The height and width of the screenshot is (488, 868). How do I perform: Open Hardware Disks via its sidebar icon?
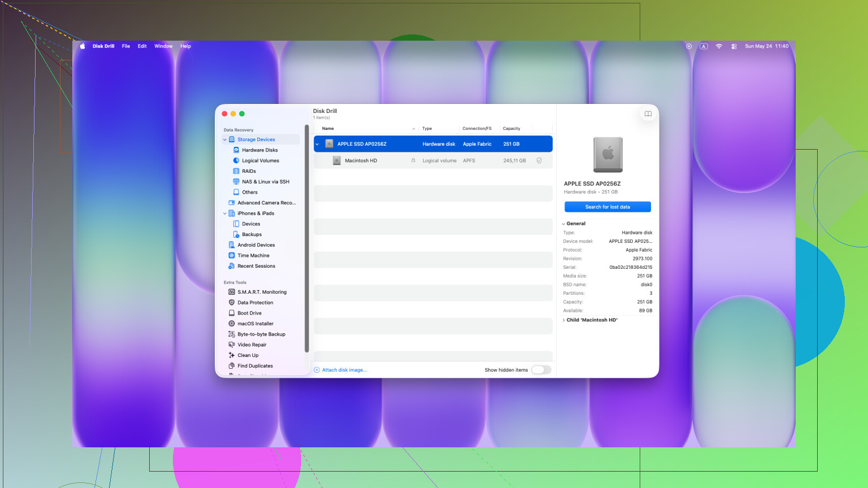[236, 150]
